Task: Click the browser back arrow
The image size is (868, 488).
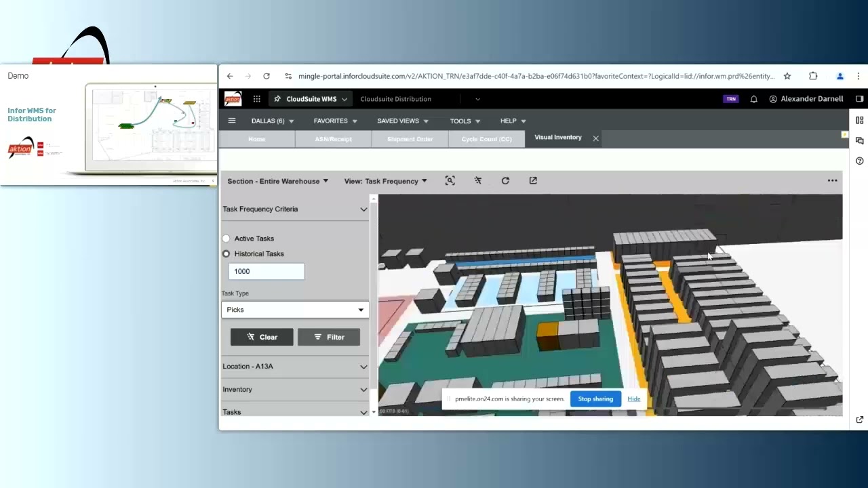Action: 230,76
